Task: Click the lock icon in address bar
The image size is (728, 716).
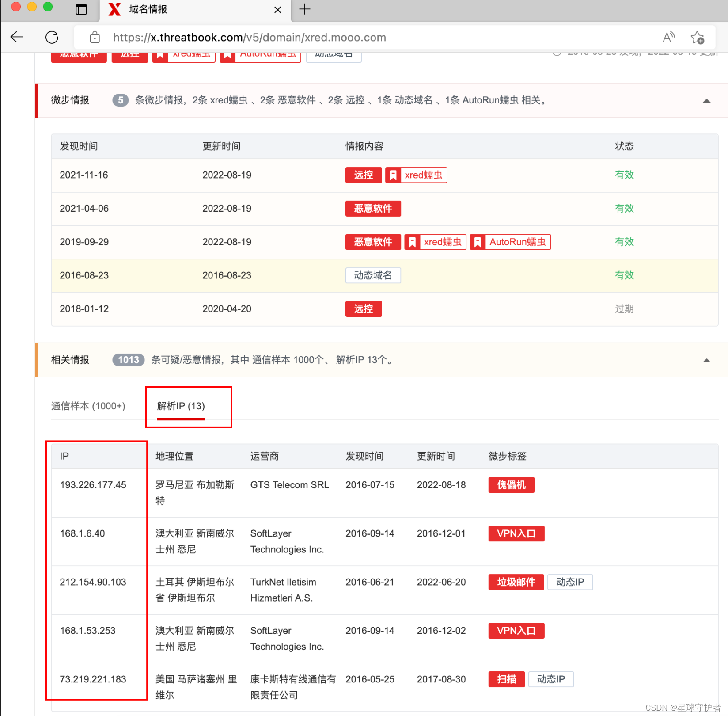Action: click(95, 38)
